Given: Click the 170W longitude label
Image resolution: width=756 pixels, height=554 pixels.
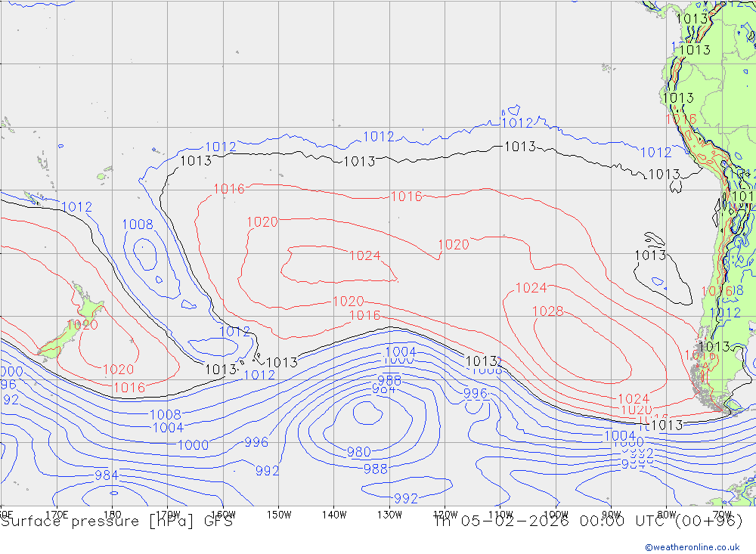Looking at the screenshot, I should point(169,515).
